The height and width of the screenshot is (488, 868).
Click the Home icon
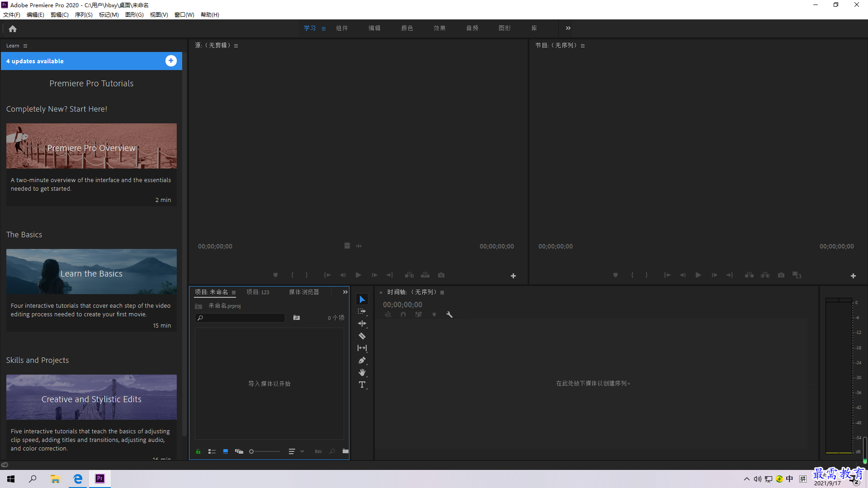(13, 29)
